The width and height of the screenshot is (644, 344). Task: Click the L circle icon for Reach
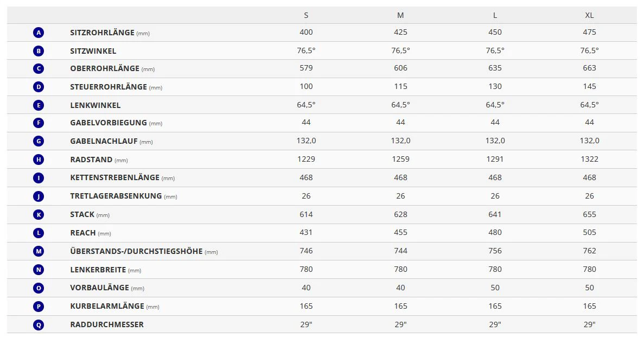[x=38, y=233]
